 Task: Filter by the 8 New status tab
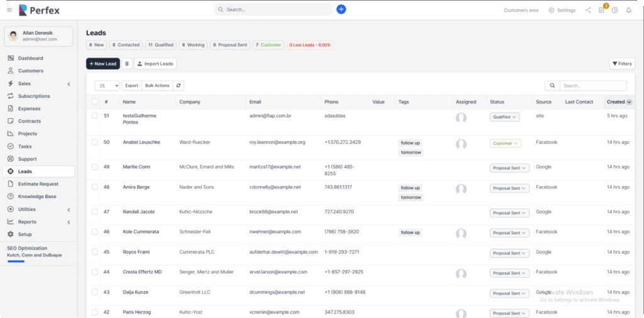coord(96,45)
